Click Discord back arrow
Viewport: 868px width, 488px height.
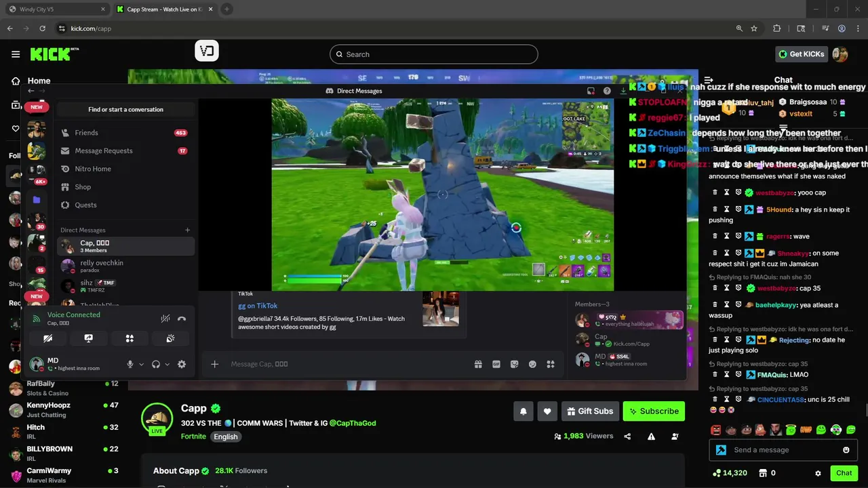coord(31,91)
